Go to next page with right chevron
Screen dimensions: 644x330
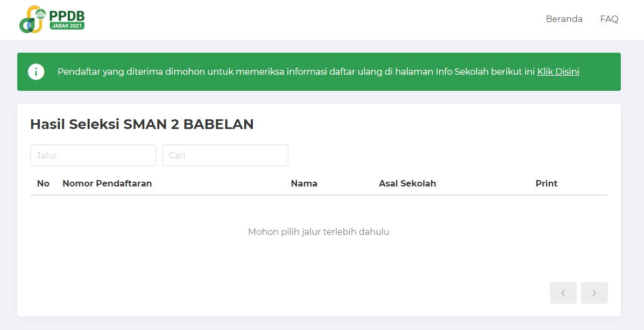(x=594, y=293)
